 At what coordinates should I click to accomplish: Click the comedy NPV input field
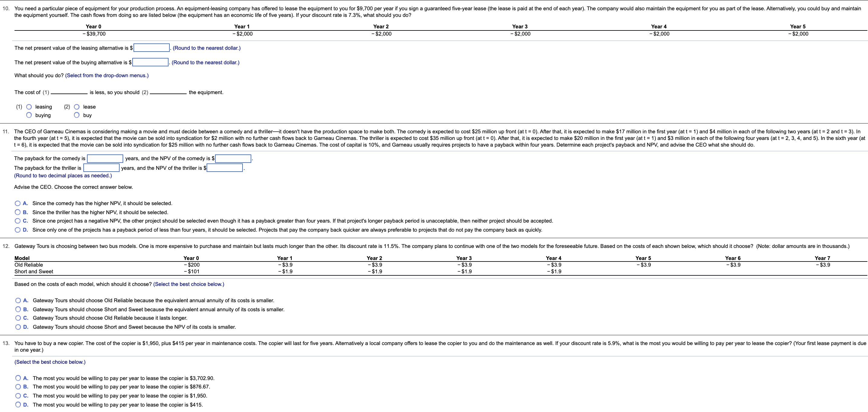click(x=233, y=159)
